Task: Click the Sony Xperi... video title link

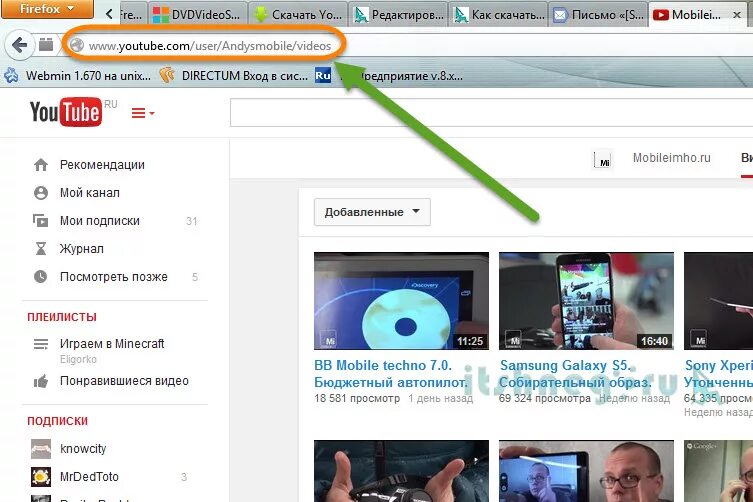Action: (718, 374)
